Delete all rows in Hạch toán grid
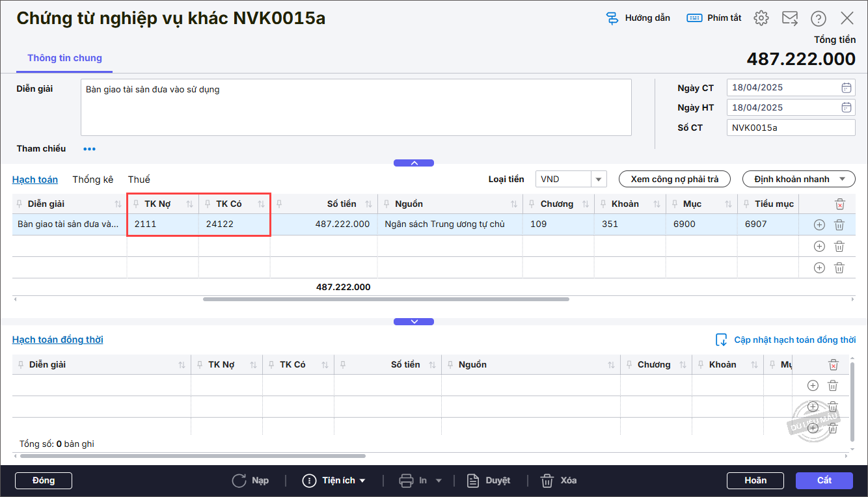This screenshot has height=497, width=868. (x=839, y=204)
